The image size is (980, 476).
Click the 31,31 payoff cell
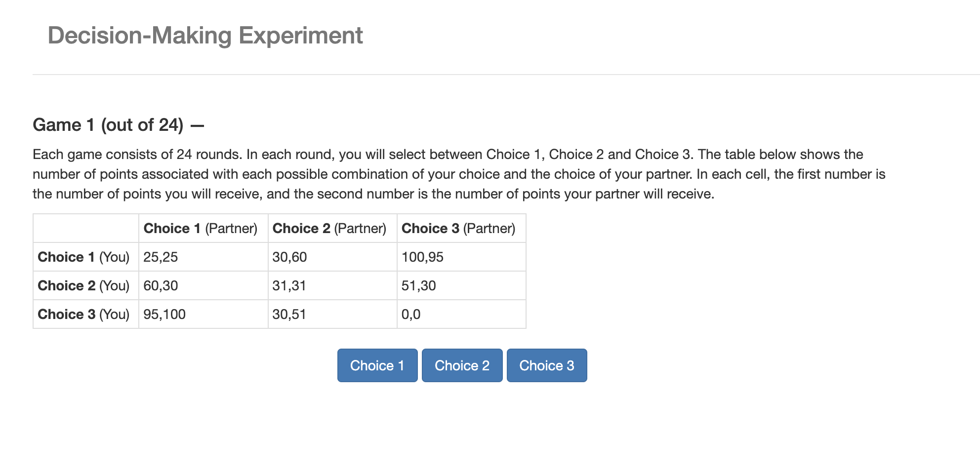coord(332,285)
